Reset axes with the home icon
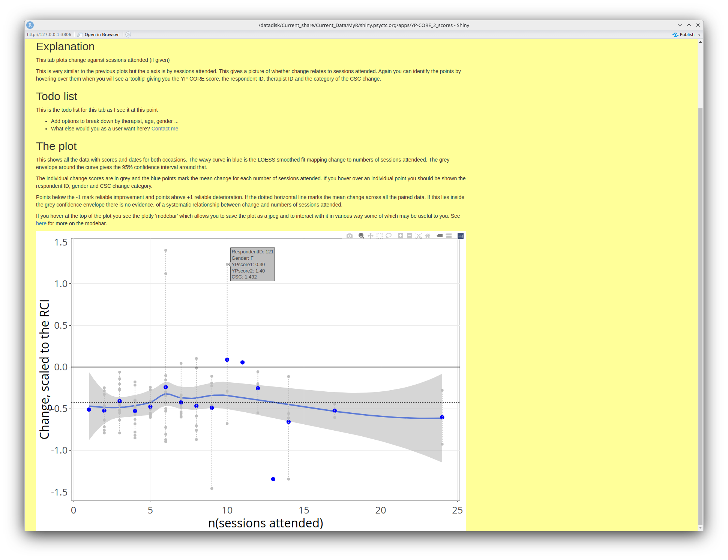 (x=428, y=236)
